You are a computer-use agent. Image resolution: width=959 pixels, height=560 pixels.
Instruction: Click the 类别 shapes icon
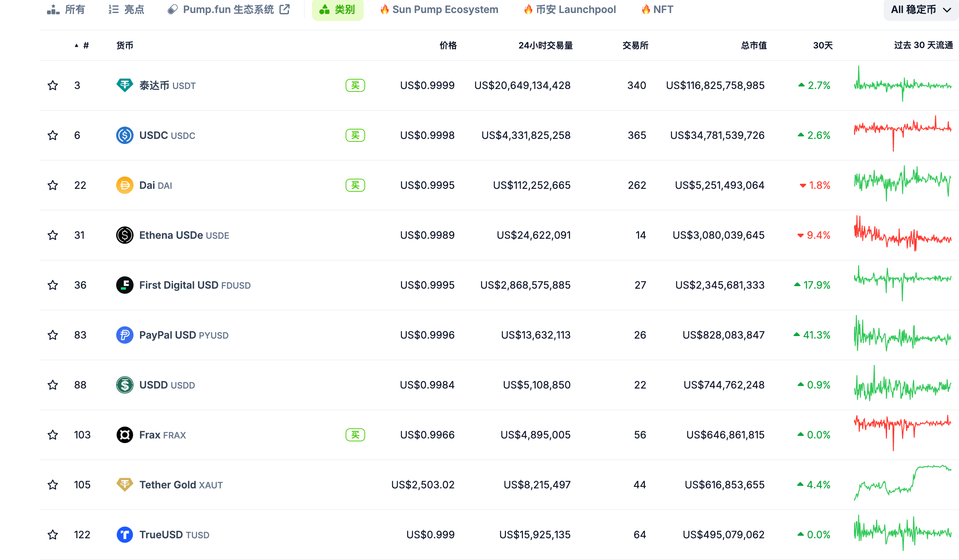pyautogui.click(x=324, y=9)
